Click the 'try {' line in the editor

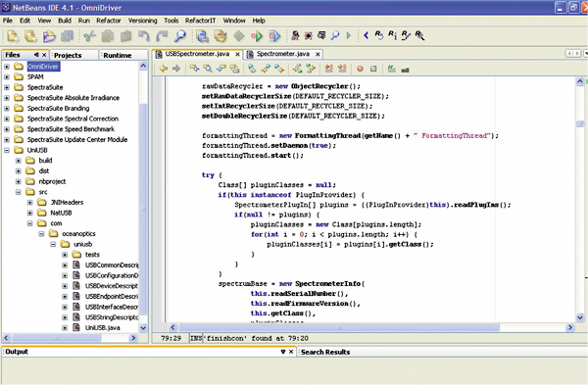coord(212,175)
